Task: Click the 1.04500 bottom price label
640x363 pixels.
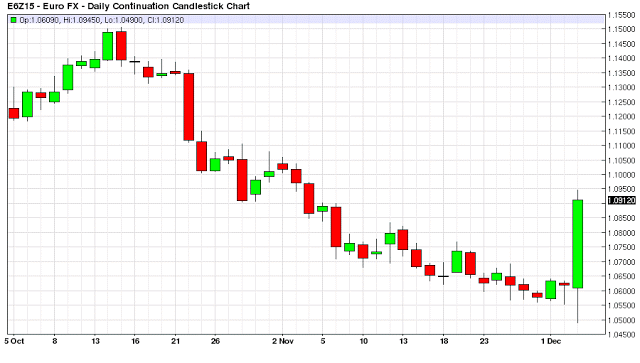Action: (622, 335)
